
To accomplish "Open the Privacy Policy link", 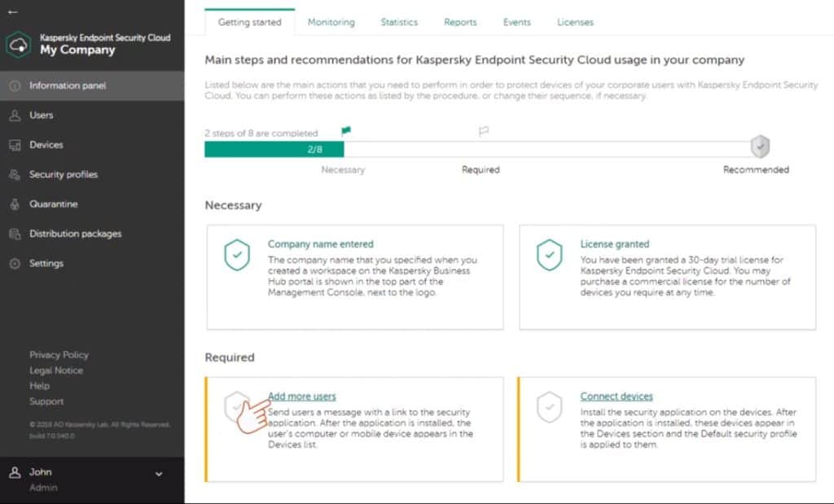I will point(59,355).
